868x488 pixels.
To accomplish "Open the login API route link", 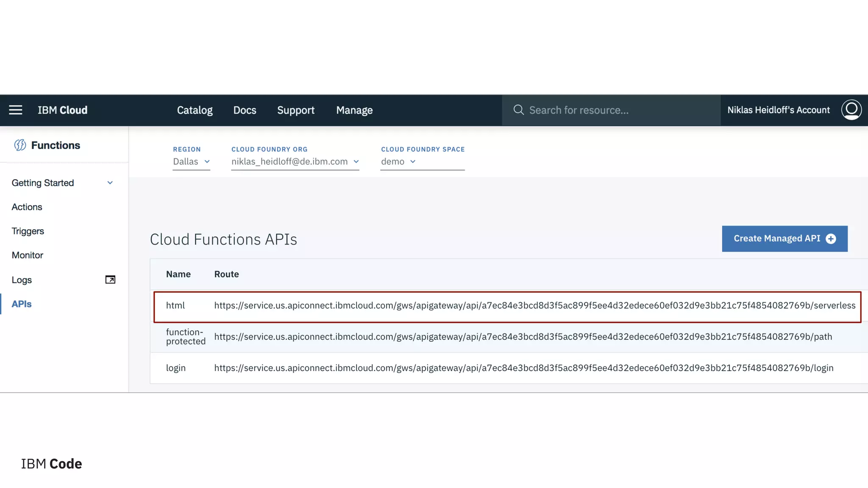I will click(x=523, y=368).
